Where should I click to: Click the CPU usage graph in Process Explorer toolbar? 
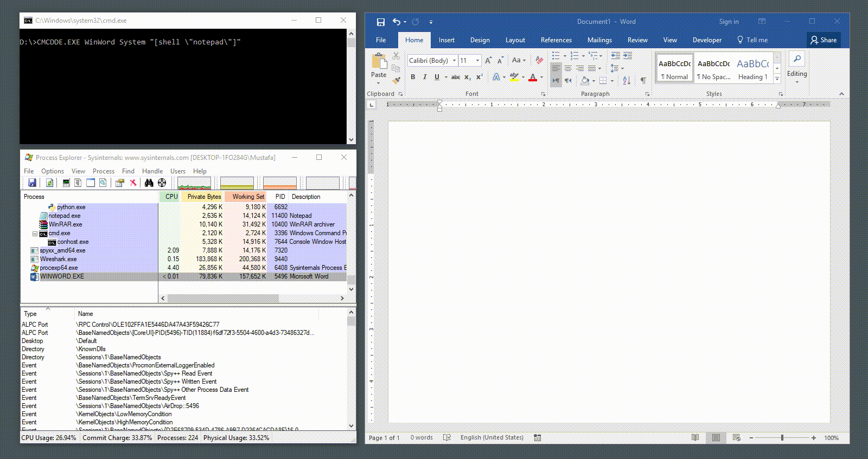(x=194, y=183)
